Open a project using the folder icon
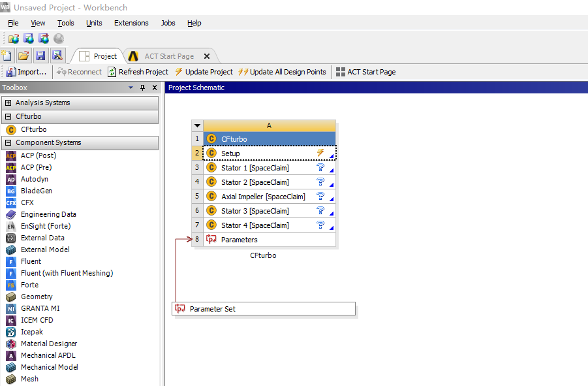The image size is (588, 386). (x=23, y=55)
